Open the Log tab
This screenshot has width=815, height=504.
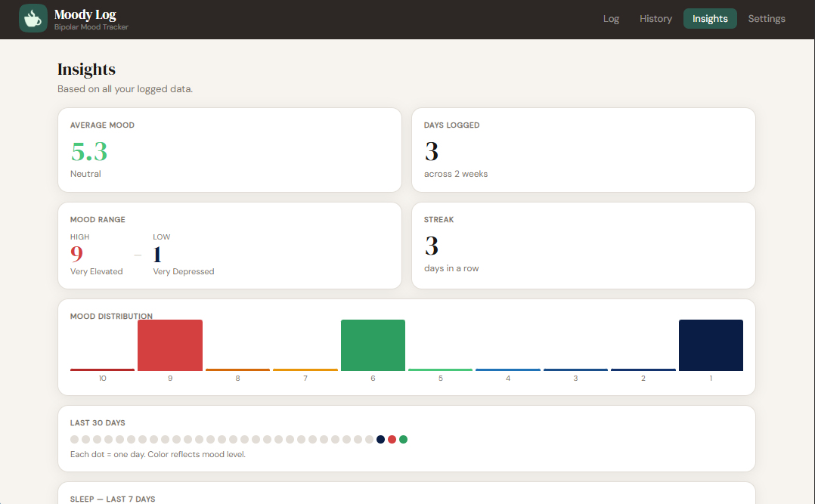(x=611, y=19)
